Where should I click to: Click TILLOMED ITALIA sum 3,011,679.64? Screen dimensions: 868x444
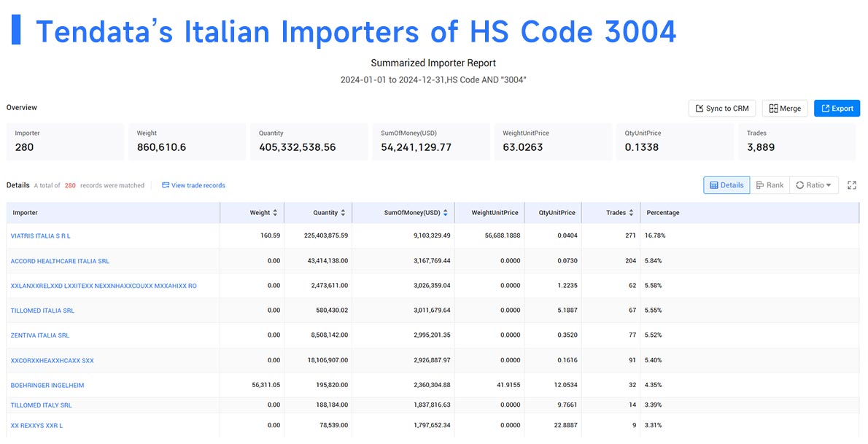432,311
